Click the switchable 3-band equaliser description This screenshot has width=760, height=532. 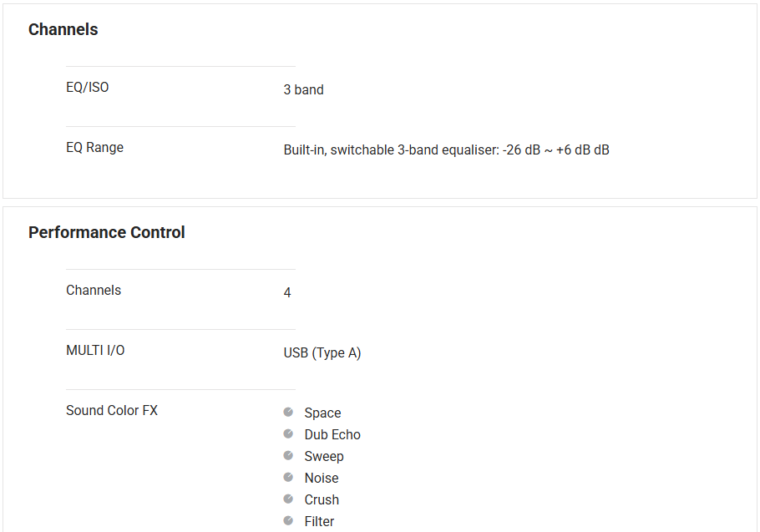tap(446, 150)
